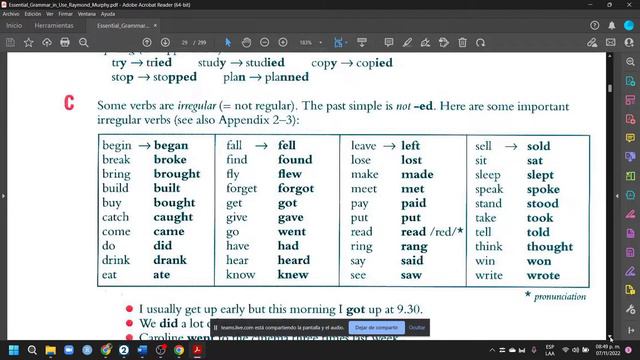Open File Explorer from taskbar
This screenshot has height=360, width=640.
51,350
